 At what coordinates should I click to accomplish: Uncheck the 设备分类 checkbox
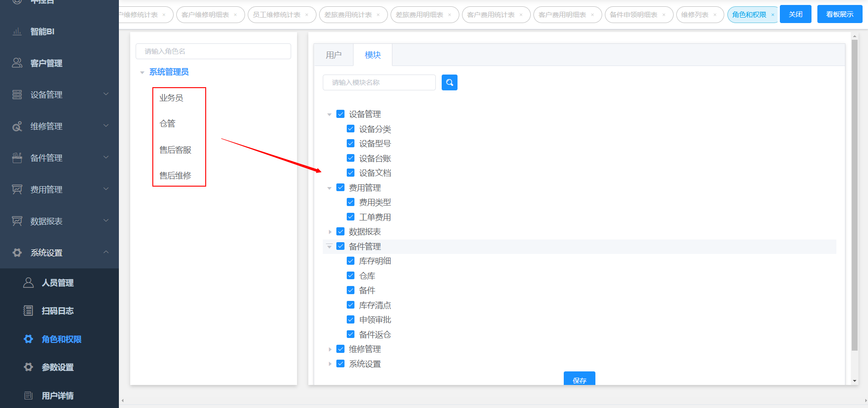pos(350,129)
